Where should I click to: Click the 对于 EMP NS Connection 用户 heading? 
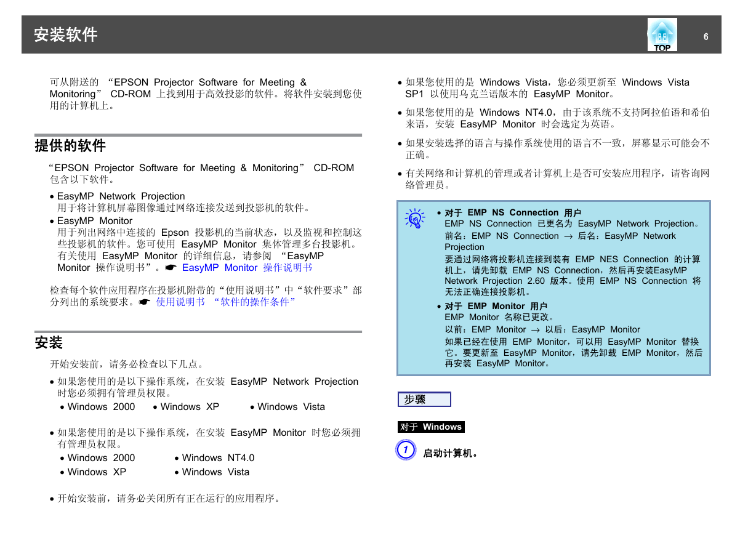coord(513,213)
